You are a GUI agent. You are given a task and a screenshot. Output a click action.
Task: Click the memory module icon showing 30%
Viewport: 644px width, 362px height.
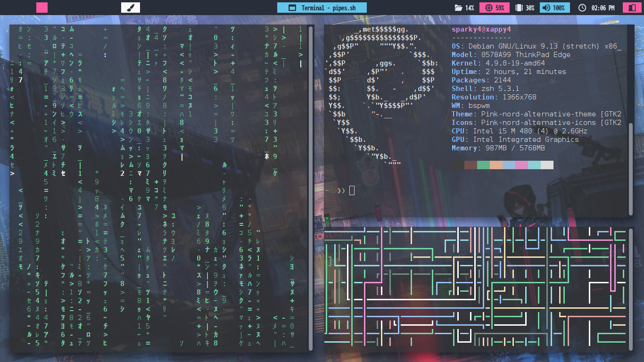[x=519, y=8]
